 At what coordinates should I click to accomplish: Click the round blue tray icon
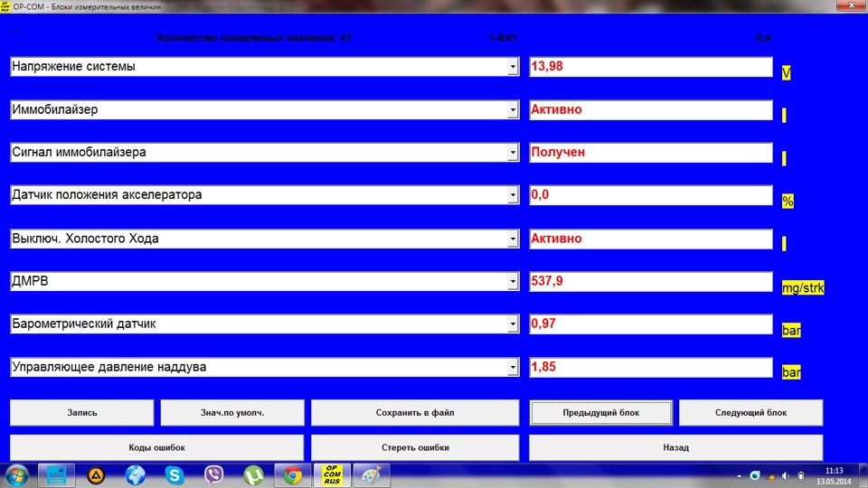click(754, 476)
